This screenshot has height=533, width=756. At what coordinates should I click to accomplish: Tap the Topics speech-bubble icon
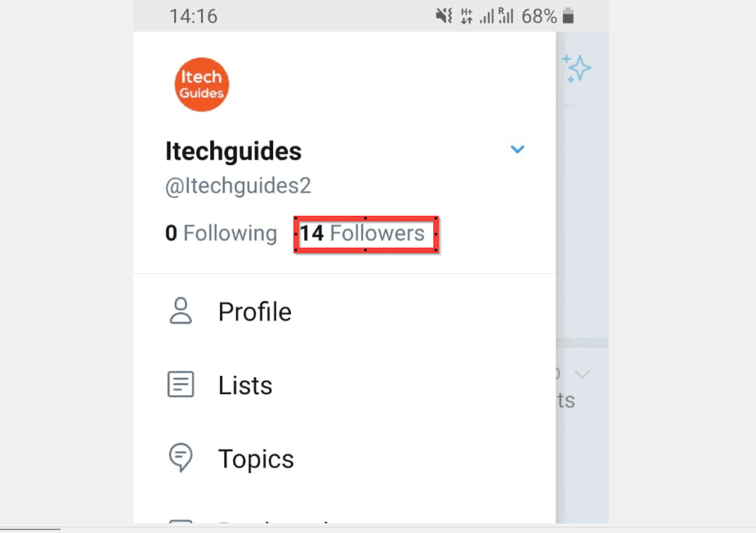coord(181,458)
